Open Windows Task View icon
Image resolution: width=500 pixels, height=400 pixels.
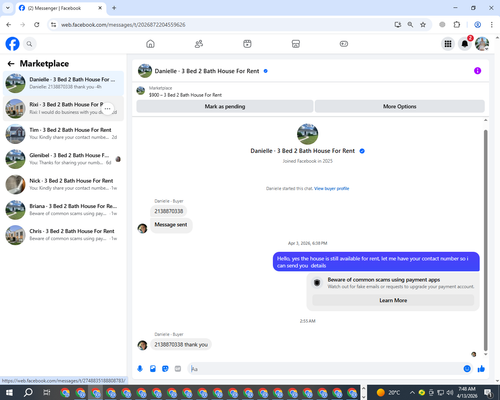[47, 392]
